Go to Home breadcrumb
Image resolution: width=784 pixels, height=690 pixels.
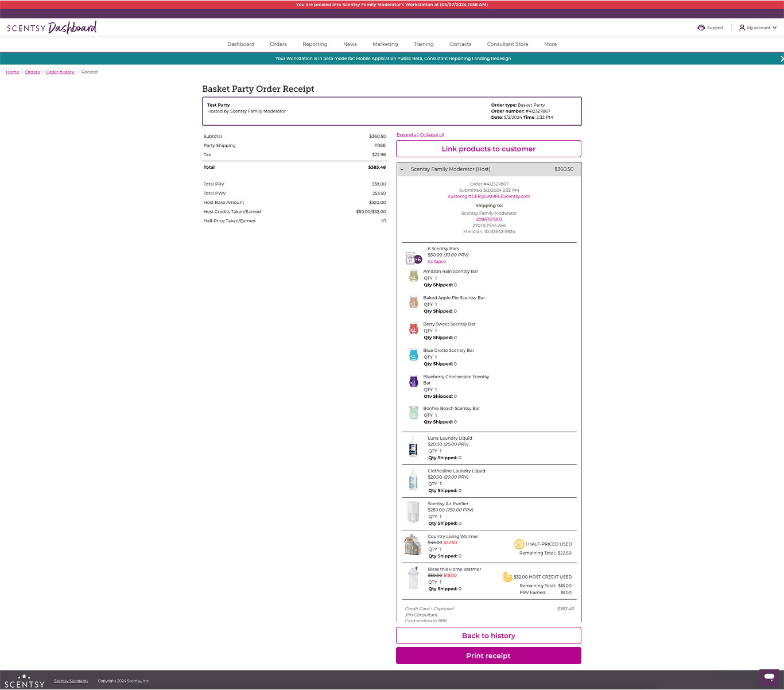[x=13, y=72]
